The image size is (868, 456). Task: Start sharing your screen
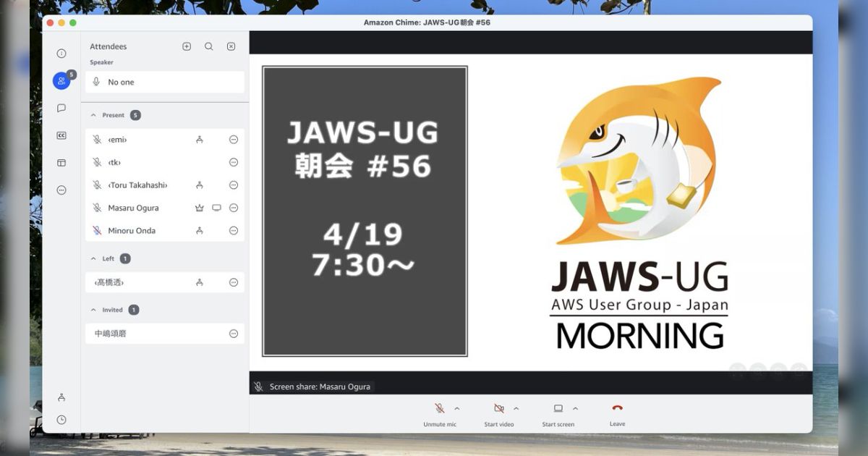(557, 408)
